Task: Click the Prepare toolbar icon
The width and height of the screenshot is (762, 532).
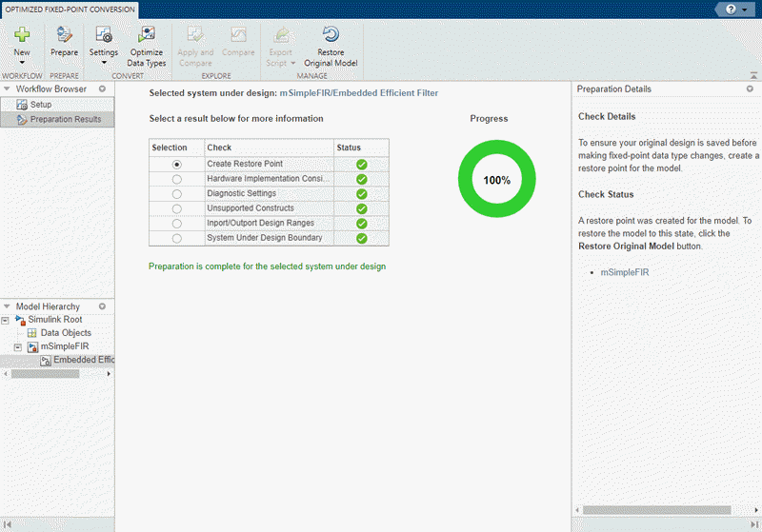Action: (65, 34)
